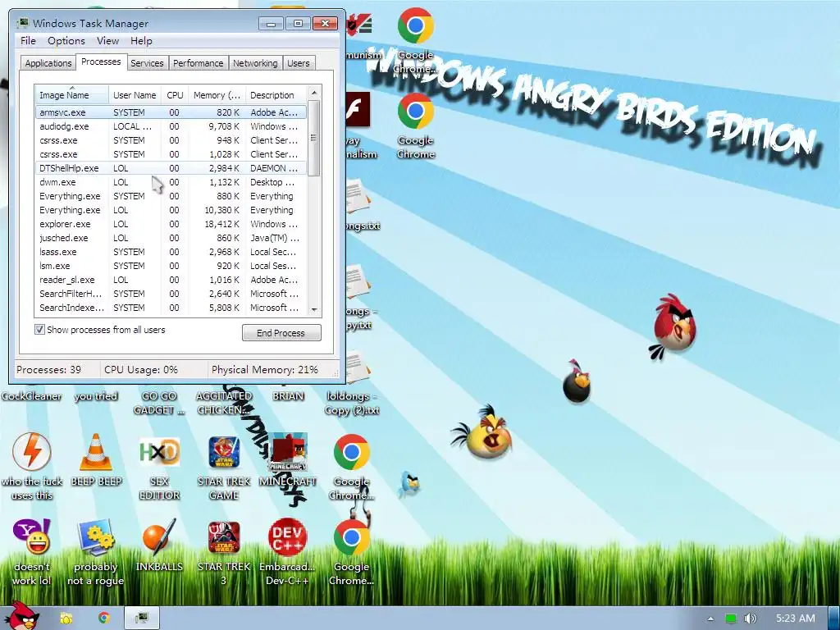Switch to the Performance tab
Viewport: 840px width, 630px height.
pyautogui.click(x=199, y=63)
